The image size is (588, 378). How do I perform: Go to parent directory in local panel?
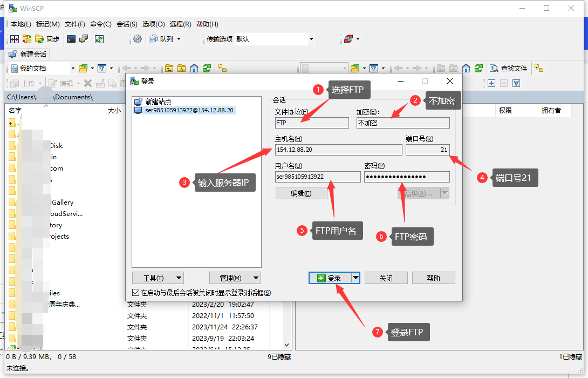point(169,69)
